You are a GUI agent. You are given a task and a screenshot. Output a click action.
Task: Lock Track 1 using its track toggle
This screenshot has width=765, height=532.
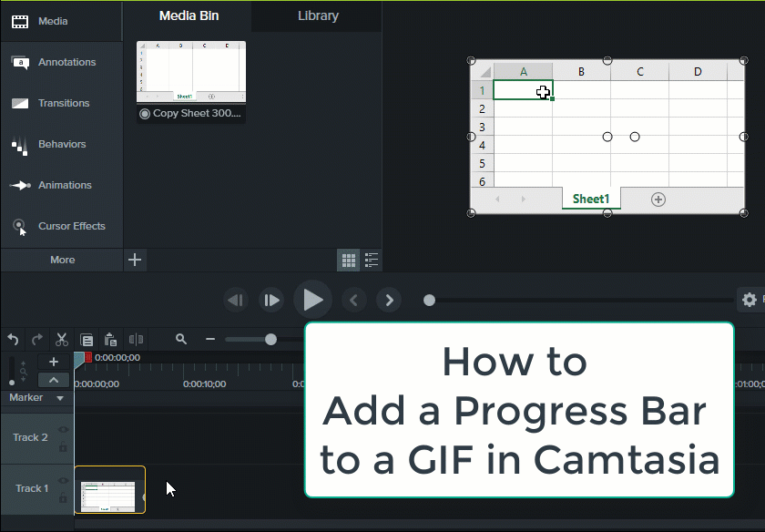point(64,497)
